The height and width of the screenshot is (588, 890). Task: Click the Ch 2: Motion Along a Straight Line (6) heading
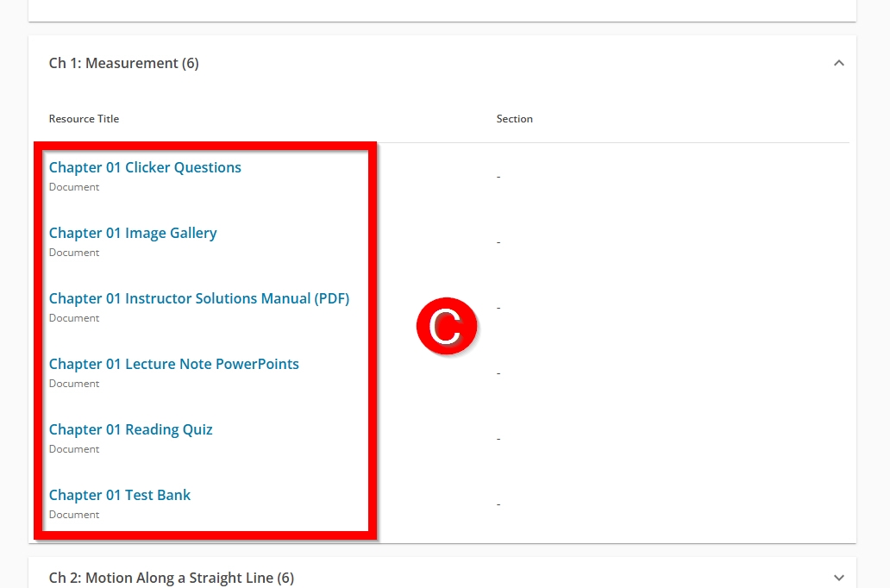coord(172,578)
